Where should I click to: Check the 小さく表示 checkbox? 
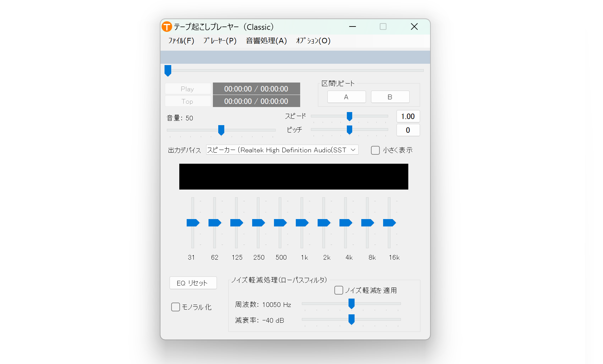(x=375, y=150)
